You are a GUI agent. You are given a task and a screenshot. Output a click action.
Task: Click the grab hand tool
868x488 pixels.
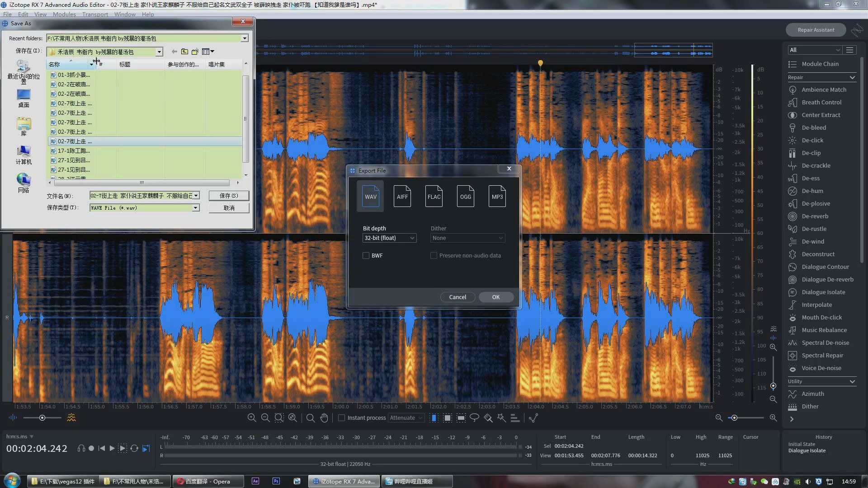pyautogui.click(x=324, y=418)
